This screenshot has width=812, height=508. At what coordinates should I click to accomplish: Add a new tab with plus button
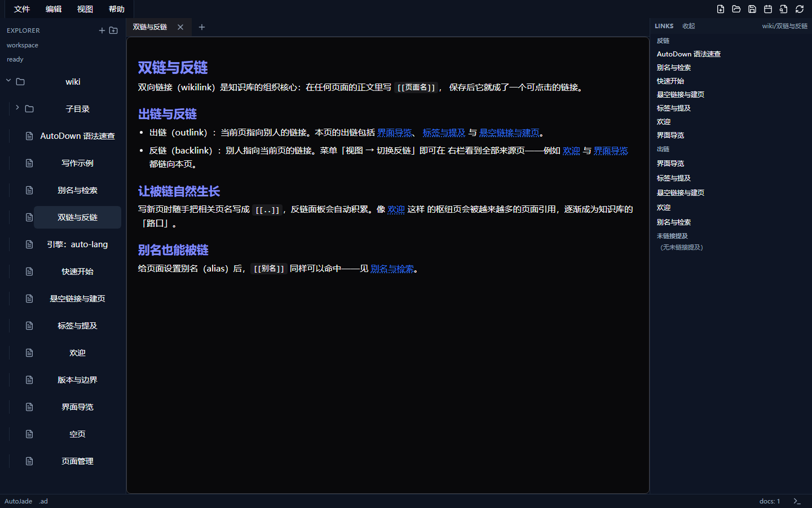tap(202, 27)
